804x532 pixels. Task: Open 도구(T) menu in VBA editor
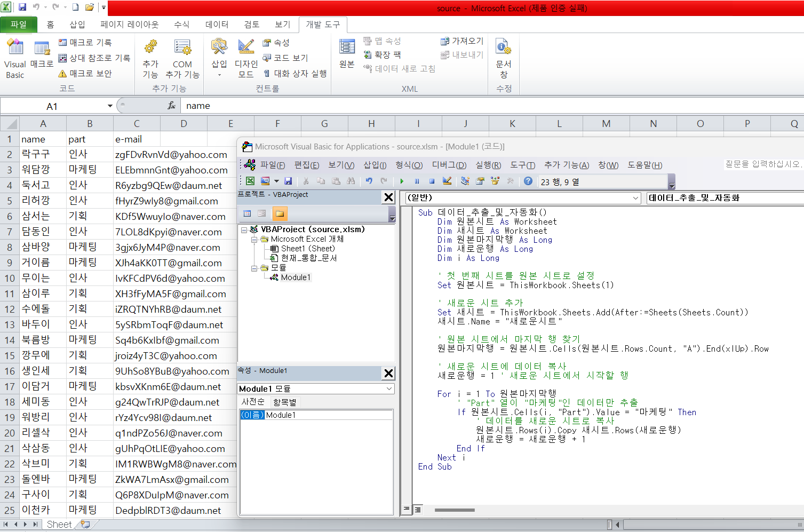click(x=522, y=165)
